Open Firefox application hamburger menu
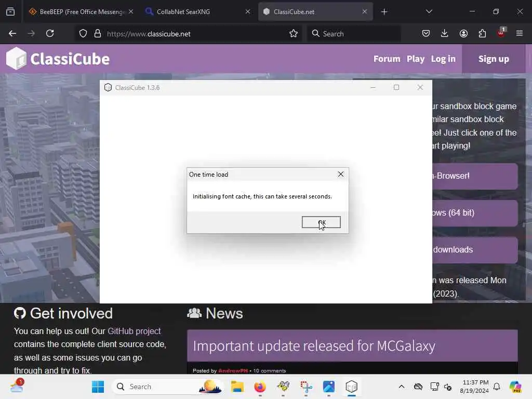This screenshot has height=399, width=532. (x=520, y=34)
